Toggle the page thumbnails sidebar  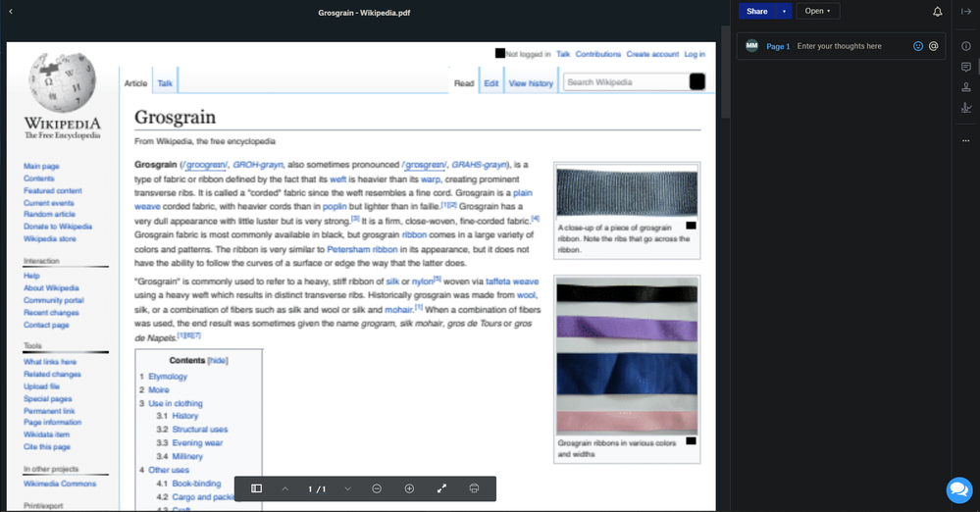pyautogui.click(x=256, y=488)
